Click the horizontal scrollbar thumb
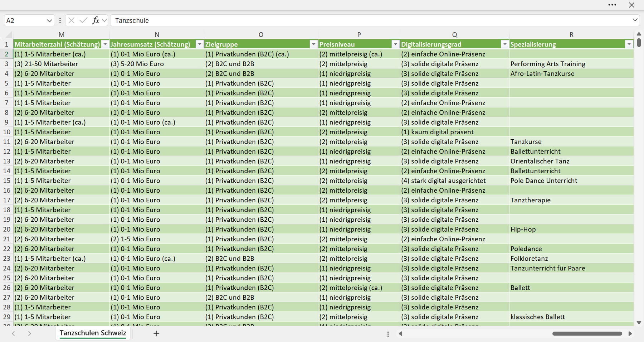This screenshot has width=644, height=342. (x=587, y=334)
